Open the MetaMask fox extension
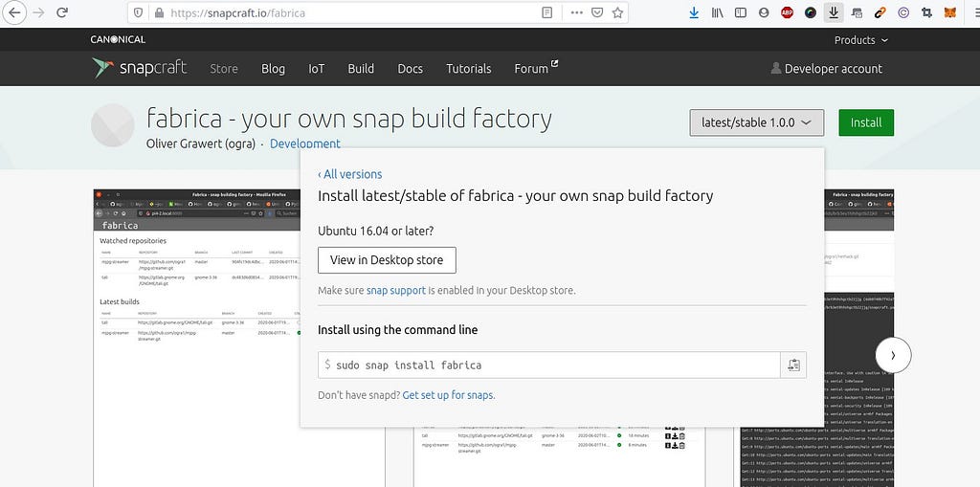980x487 pixels. point(950,12)
